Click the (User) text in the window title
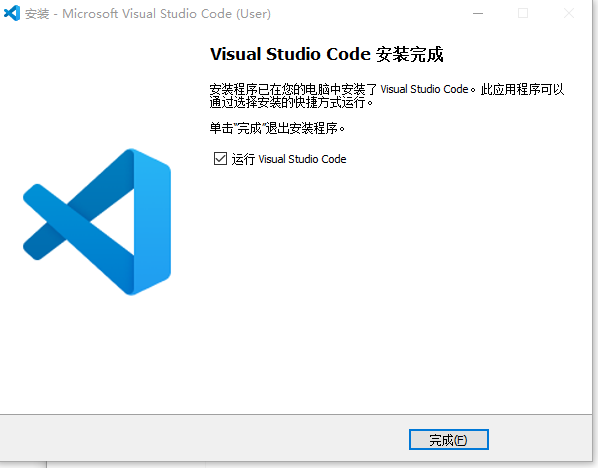This screenshot has height=468, width=598. 253,14
